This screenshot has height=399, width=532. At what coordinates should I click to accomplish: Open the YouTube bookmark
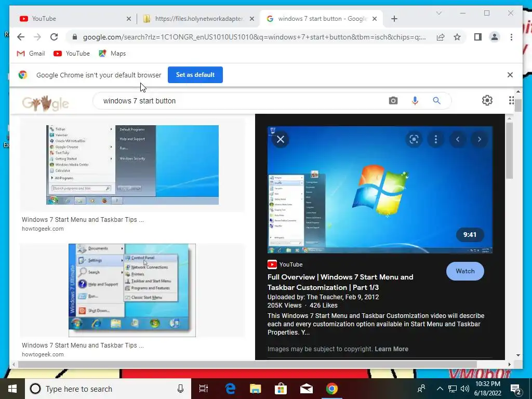click(72, 54)
